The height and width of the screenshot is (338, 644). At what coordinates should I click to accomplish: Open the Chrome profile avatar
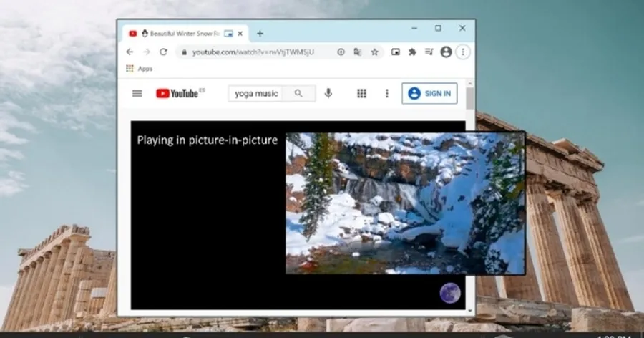[447, 52]
